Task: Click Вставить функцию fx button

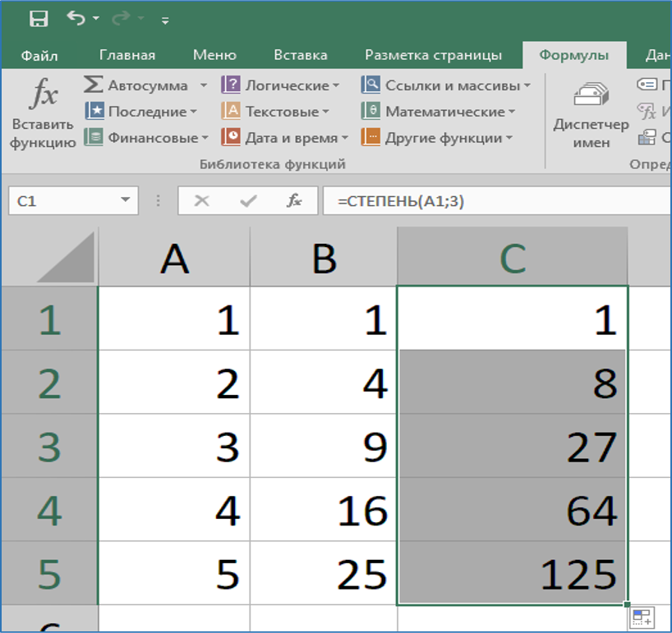Action: tap(43, 114)
